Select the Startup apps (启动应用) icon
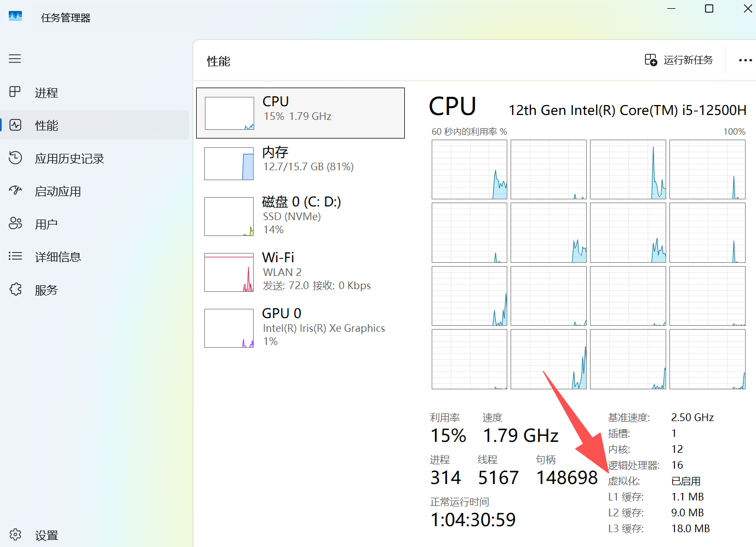 tap(15, 191)
